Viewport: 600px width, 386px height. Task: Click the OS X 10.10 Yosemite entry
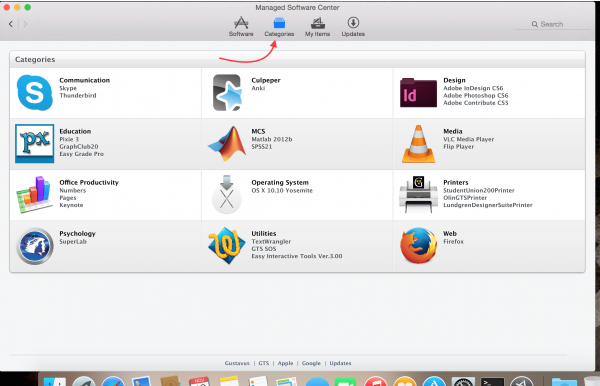click(282, 191)
